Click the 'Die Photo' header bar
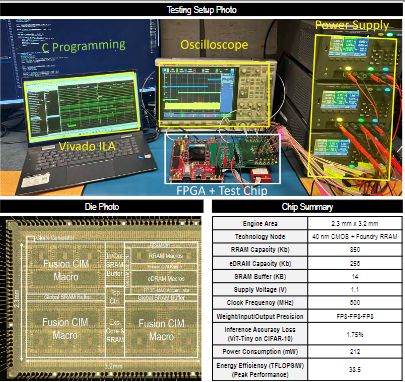405x382 pixels. (x=102, y=207)
